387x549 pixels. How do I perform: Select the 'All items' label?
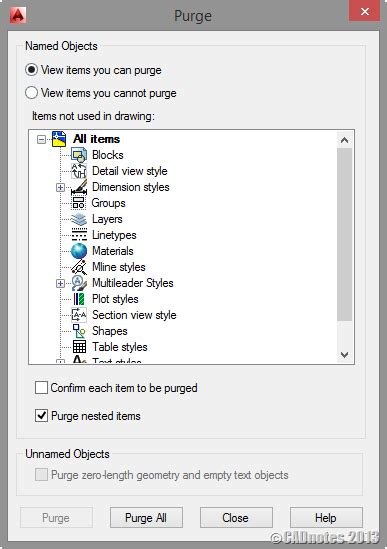[96, 139]
